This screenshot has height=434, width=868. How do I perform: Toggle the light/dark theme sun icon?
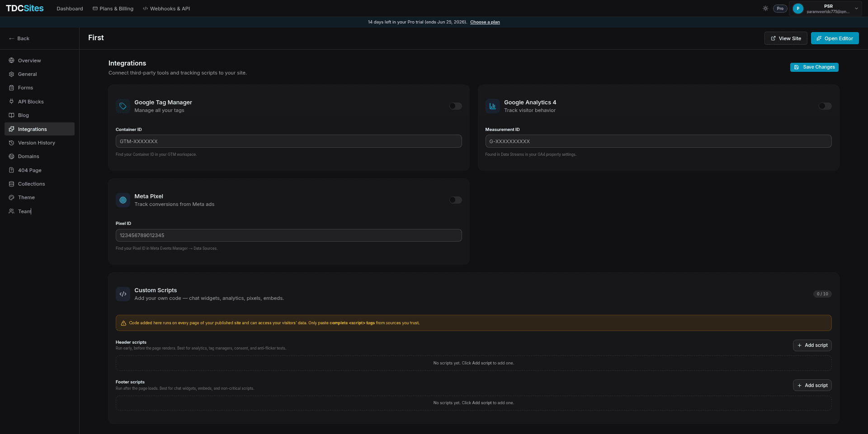click(x=765, y=9)
